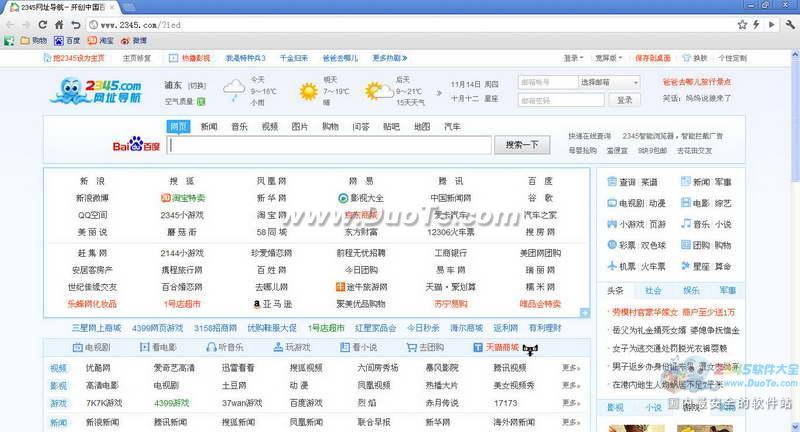Click the 空气质量 green indicator icon

(x=201, y=101)
